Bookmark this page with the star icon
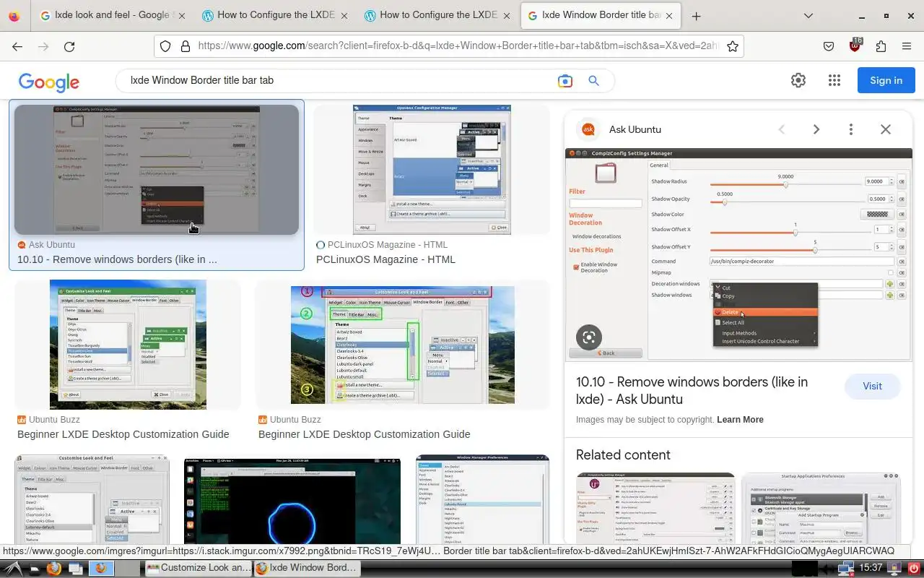This screenshot has width=924, height=578. click(733, 46)
